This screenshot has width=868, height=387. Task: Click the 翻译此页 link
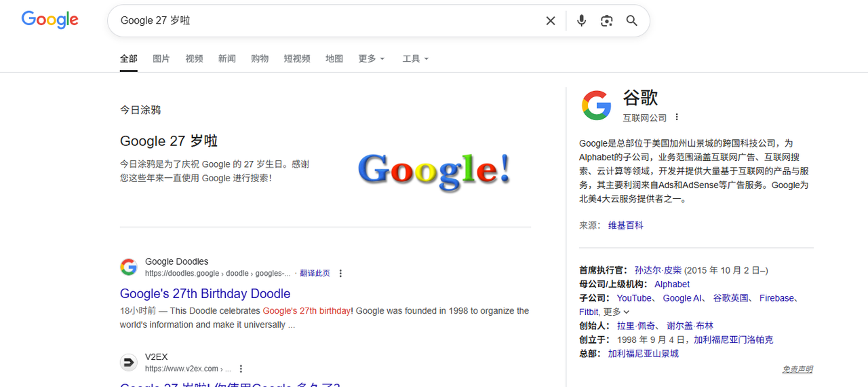315,274
